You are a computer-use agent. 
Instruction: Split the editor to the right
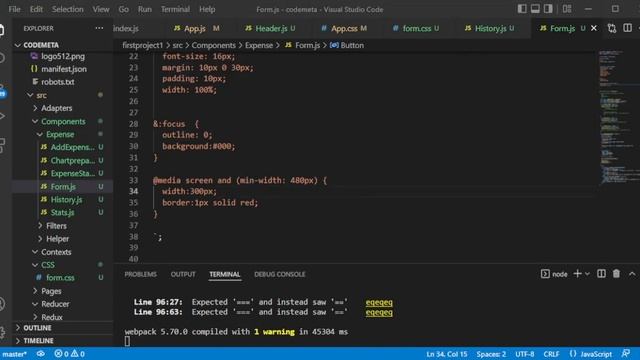click(627, 28)
